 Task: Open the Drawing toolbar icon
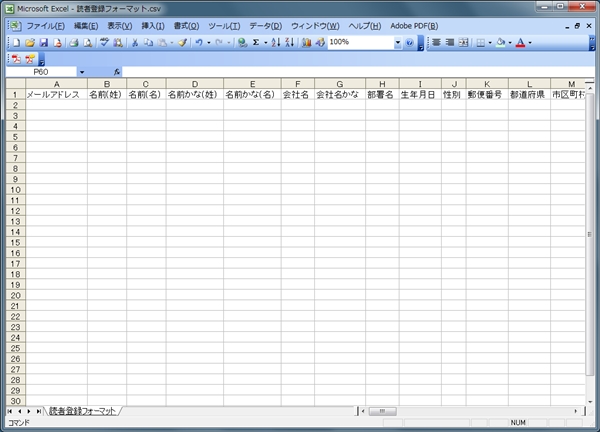pyautogui.click(x=320, y=42)
